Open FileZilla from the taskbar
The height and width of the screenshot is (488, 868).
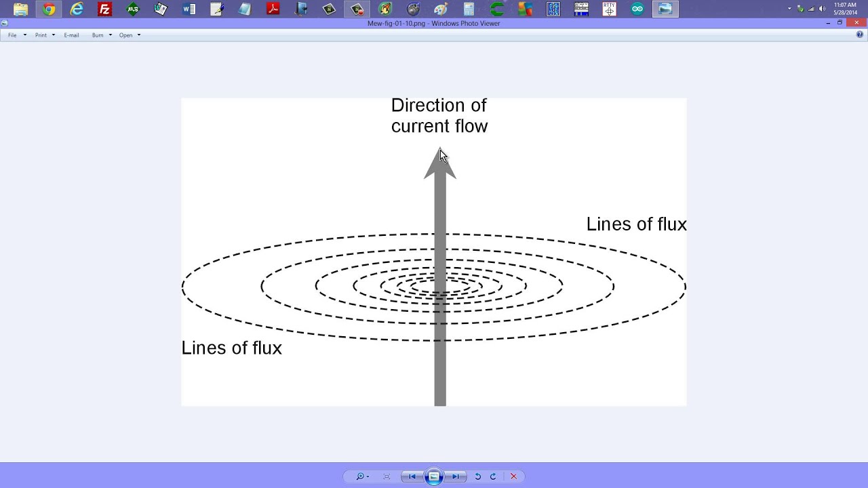[x=104, y=9]
